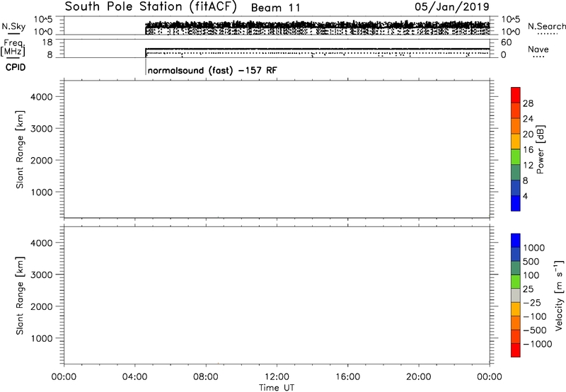Click 'normalsound (fast) -157 RF' text
The height and width of the screenshot is (392, 566).
(212, 70)
